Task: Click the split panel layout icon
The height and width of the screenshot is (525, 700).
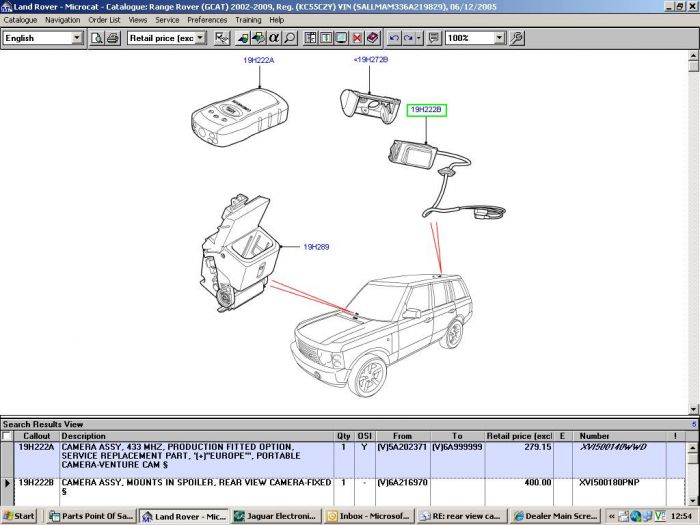Action: 310,38
